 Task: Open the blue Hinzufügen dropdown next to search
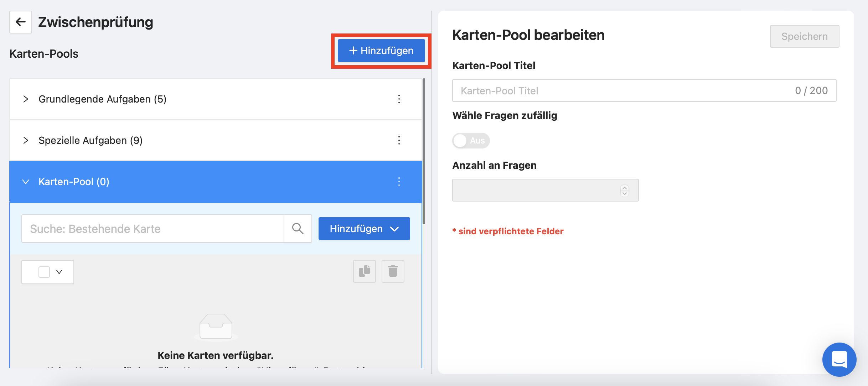pyautogui.click(x=364, y=229)
